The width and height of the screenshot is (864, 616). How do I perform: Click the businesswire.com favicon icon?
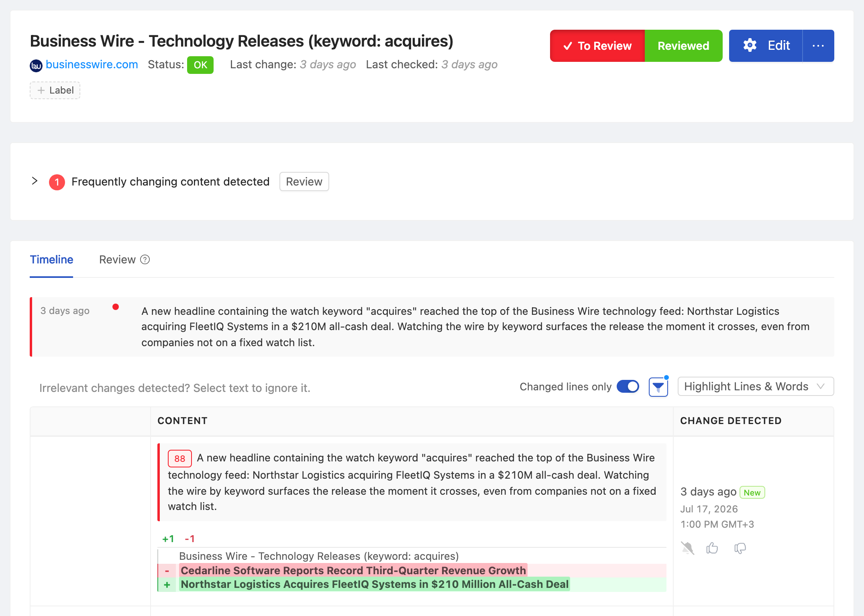point(36,65)
